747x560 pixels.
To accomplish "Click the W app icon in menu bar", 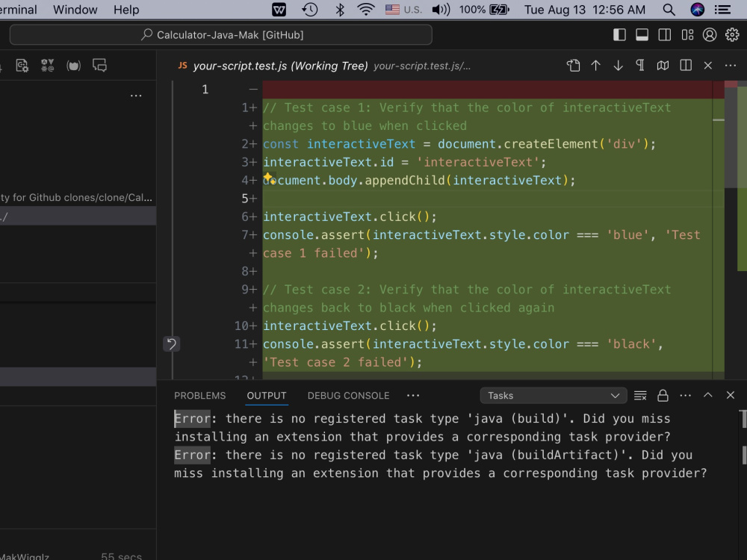I will 279,10.
